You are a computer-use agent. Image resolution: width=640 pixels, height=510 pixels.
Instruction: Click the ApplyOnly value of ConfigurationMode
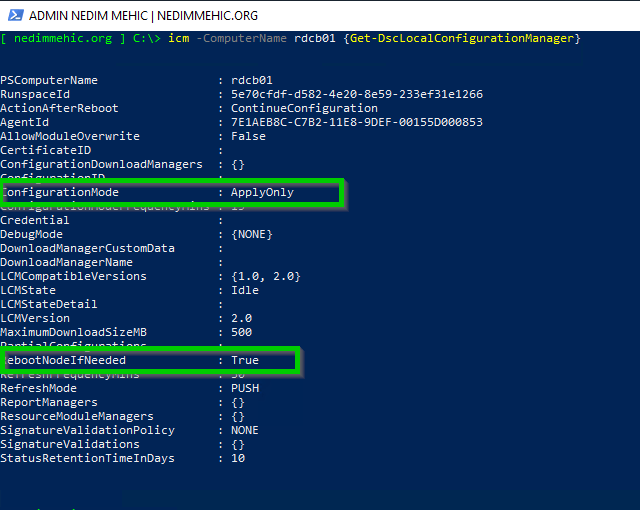262,192
